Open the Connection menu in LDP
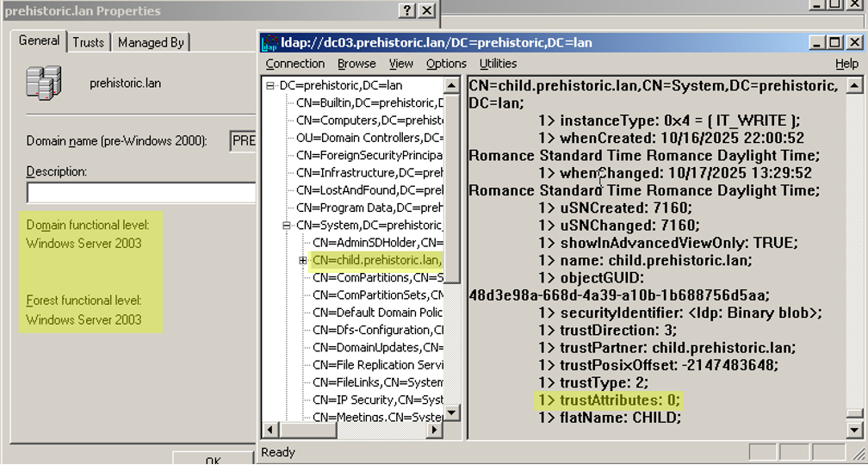 tap(295, 64)
